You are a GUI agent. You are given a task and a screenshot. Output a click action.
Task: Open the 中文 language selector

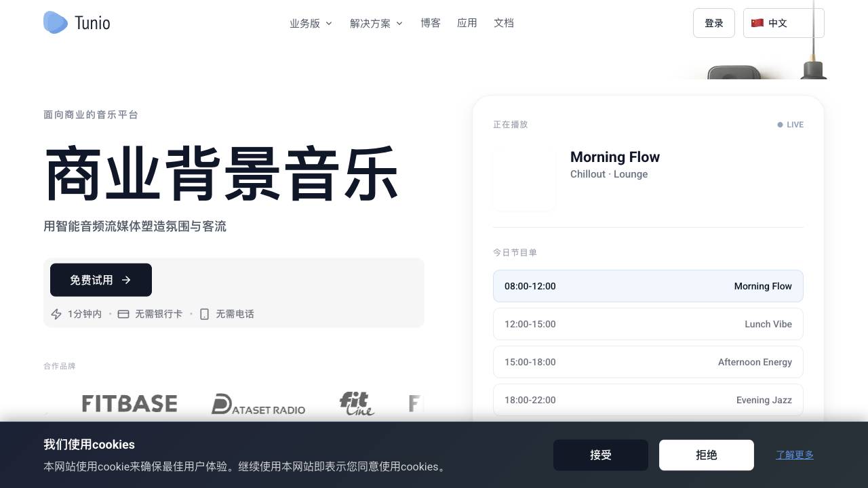[784, 23]
